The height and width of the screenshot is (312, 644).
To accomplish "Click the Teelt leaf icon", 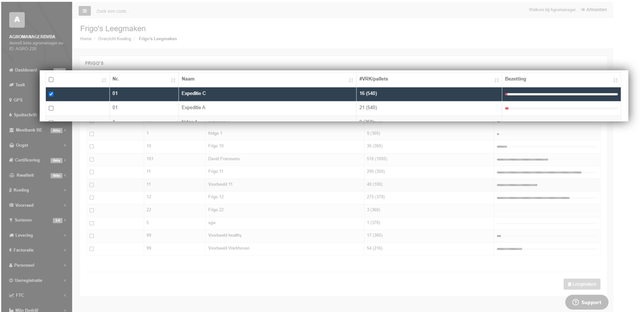I will point(11,85).
